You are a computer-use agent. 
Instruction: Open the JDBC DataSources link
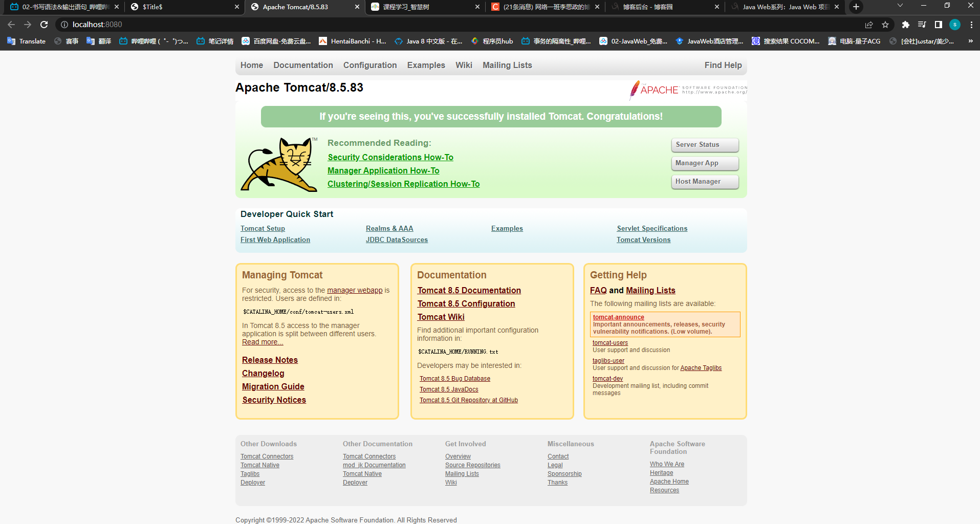397,240
